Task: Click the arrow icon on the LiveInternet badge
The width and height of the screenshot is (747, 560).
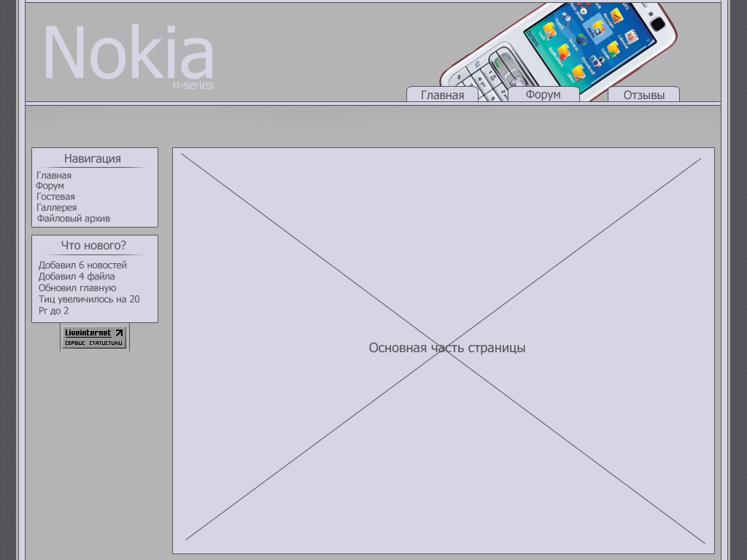Action: point(118,332)
